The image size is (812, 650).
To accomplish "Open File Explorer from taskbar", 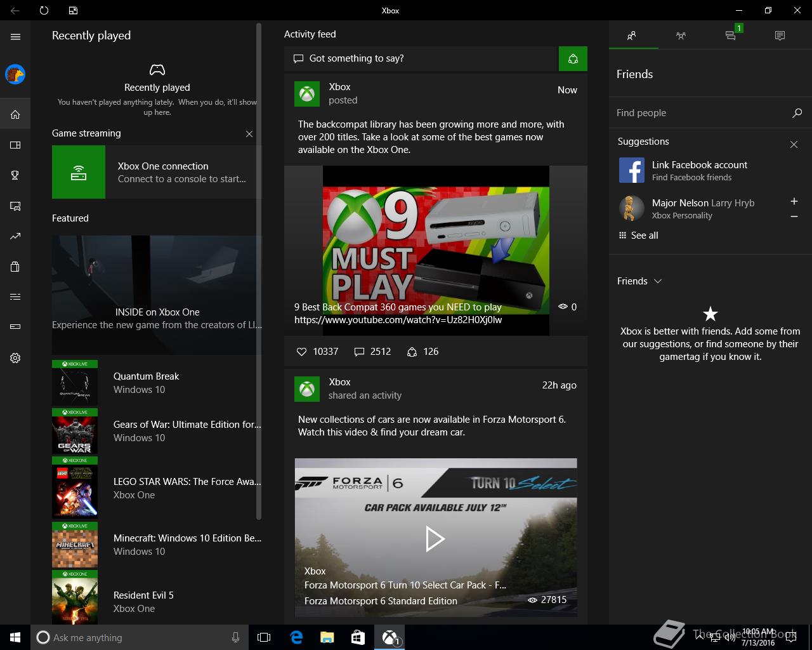I will 327,637.
